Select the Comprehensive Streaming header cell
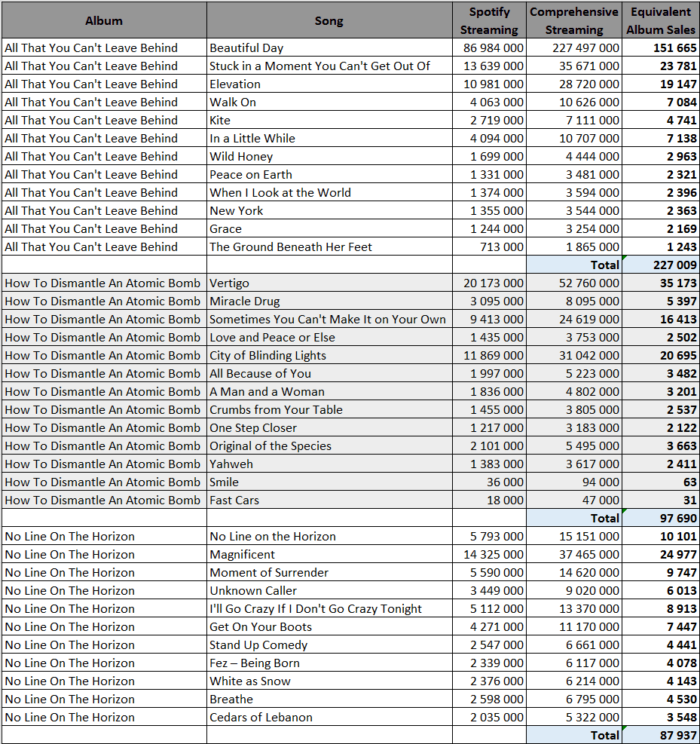This screenshot has height=744, width=700. click(x=574, y=20)
